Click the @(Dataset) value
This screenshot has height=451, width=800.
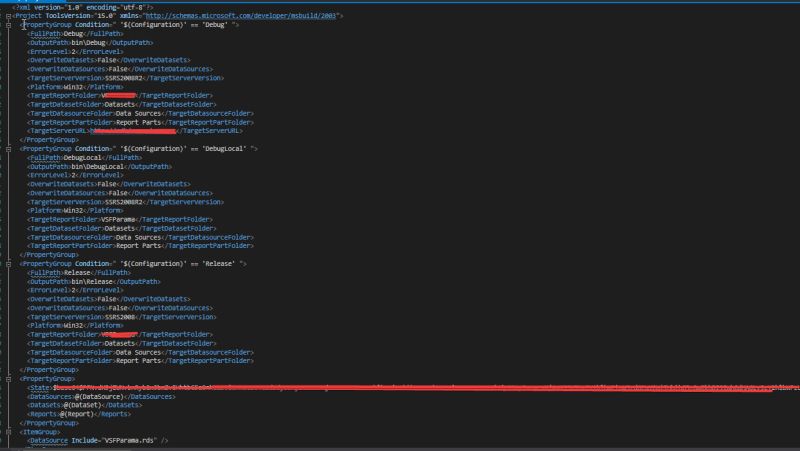coord(83,405)
